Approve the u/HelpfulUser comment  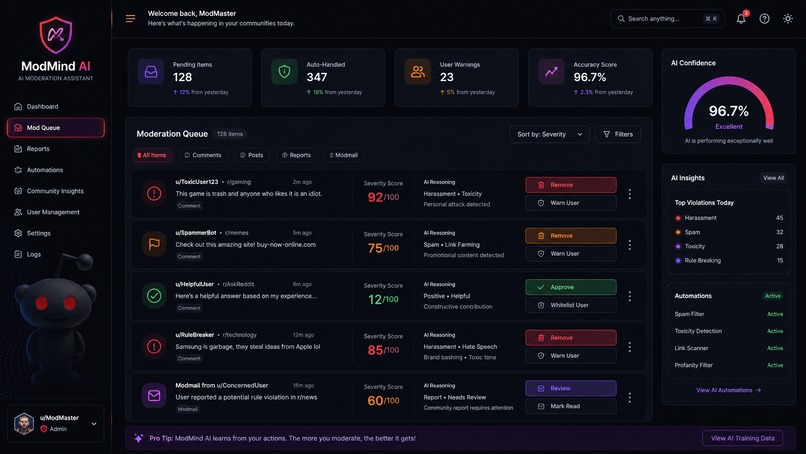pos(571,287)
